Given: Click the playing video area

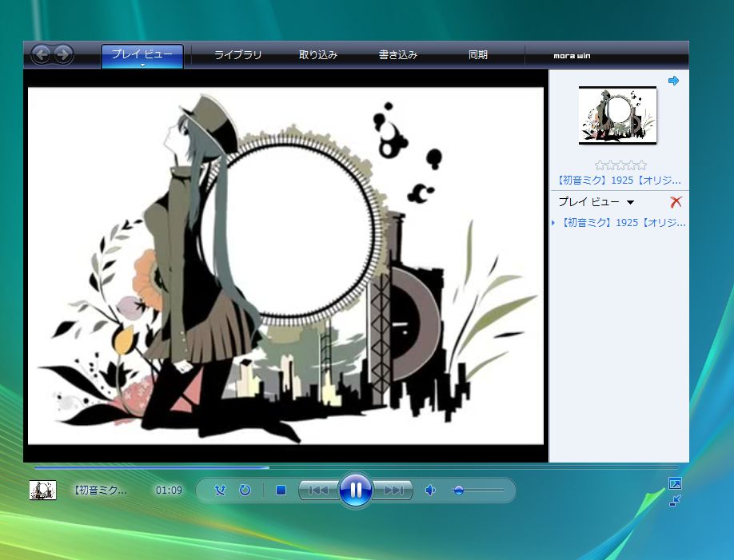Looking at the screenshot, I should click(x=285, y=266).
